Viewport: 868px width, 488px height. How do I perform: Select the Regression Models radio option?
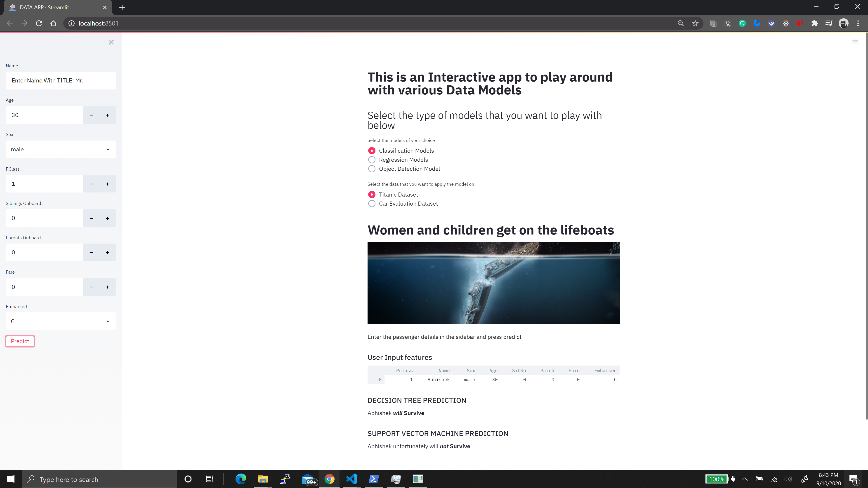click(x=372, y=160)
